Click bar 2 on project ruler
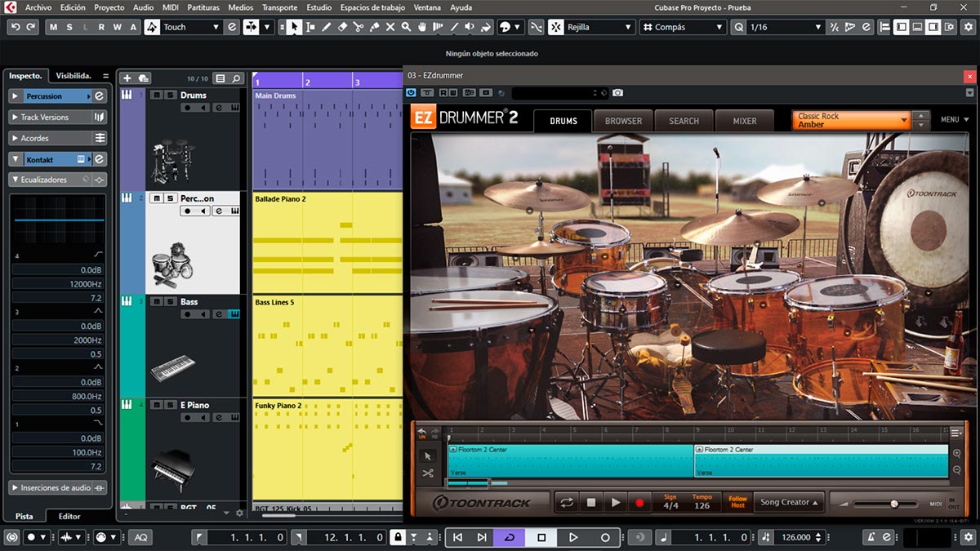 306,82
